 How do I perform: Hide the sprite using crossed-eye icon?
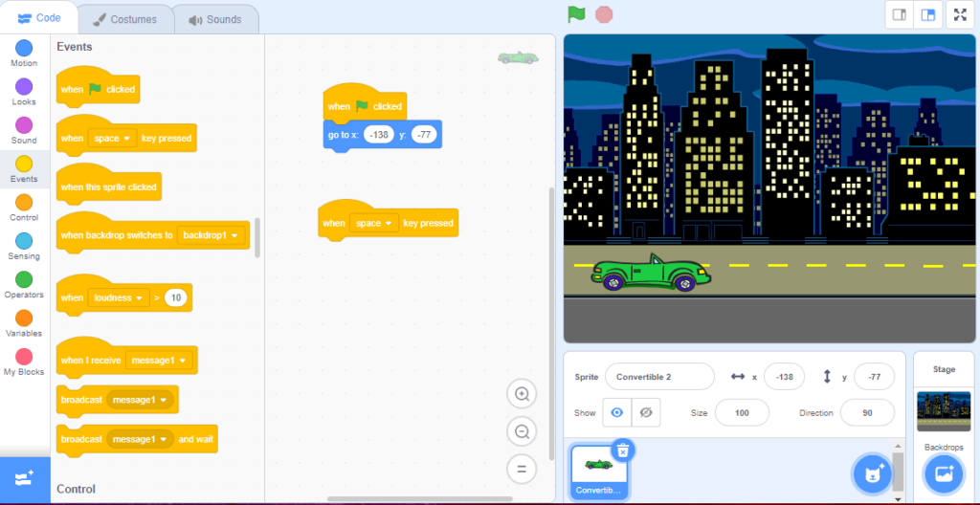[x=645, y=412]
